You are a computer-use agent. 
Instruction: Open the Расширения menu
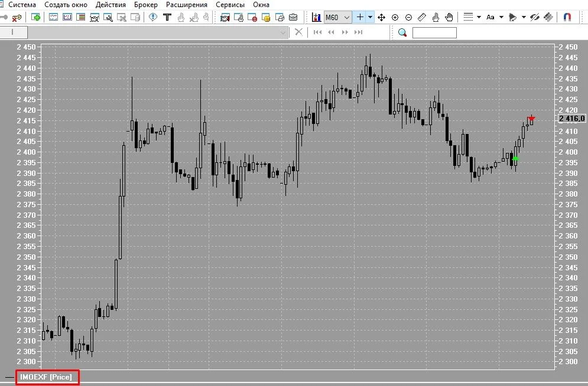pos(187,5)
